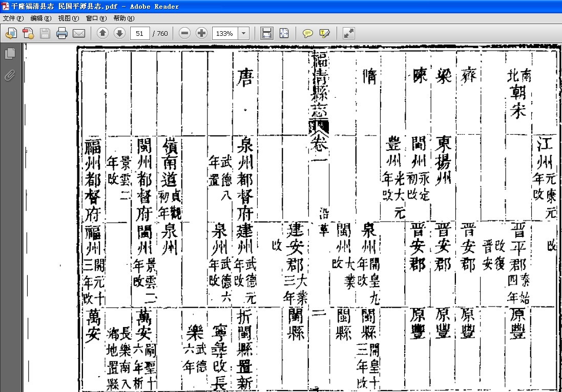
Task: Zoom out using the minus button
Action: click(184, 33)
